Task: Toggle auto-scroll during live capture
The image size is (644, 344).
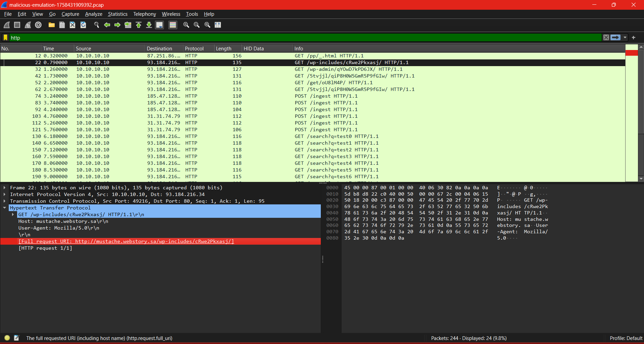Action: tap(160, 25)
